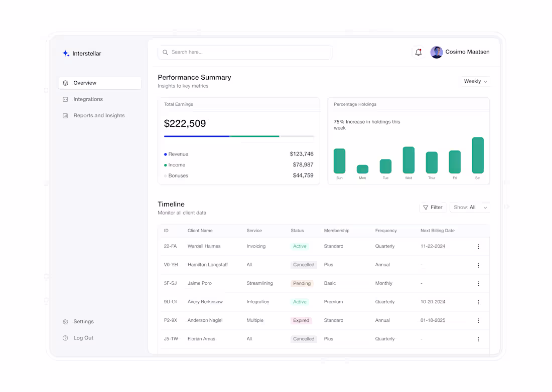This screenshot has width=552, height=392.
Task: Click the notification bell icon
Action: (418, 52)
